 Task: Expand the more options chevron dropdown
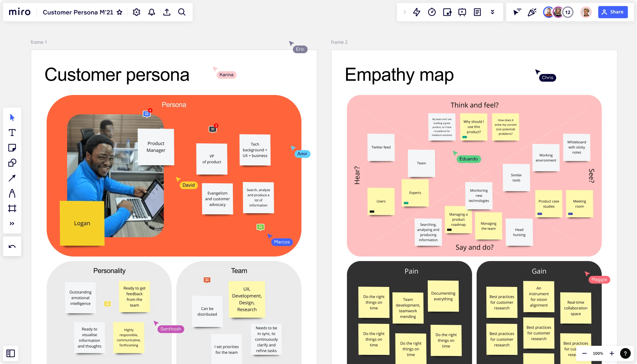[x=493, y=12]
